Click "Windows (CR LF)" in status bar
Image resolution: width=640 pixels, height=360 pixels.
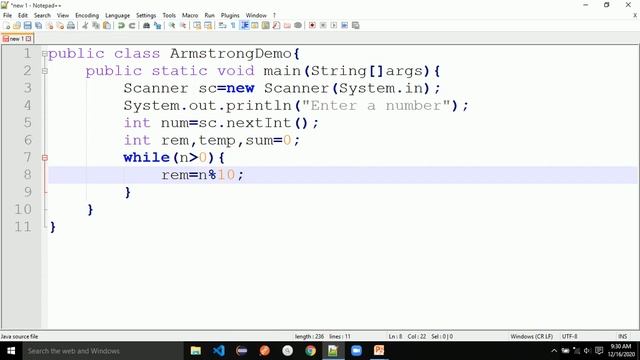tap(531, 336)
